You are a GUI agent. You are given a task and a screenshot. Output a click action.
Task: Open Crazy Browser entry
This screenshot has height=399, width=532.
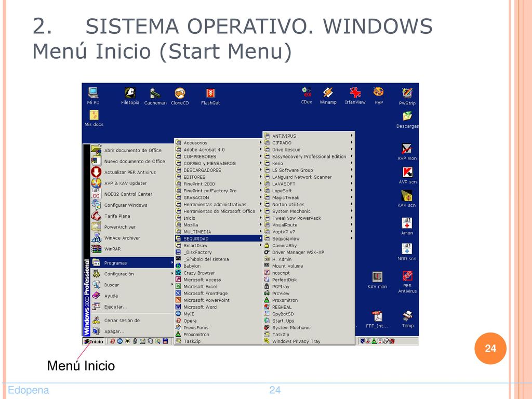tap(219, 273)
